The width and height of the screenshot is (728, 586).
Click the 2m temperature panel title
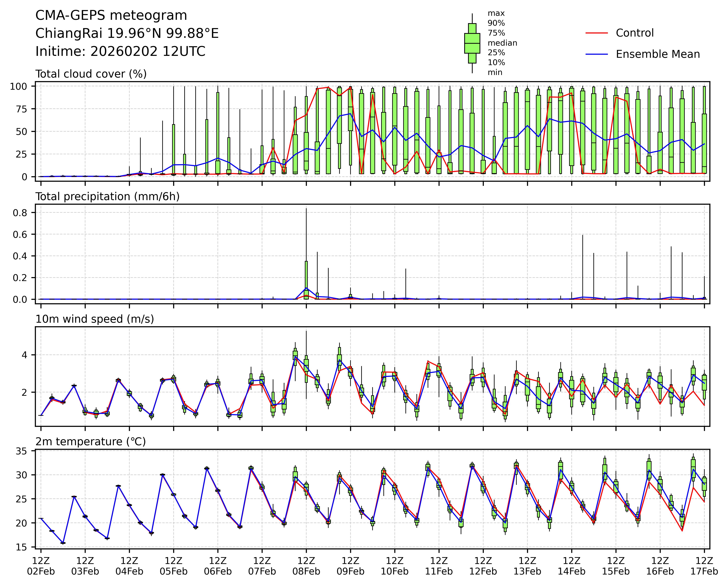[x=91, y=442]
